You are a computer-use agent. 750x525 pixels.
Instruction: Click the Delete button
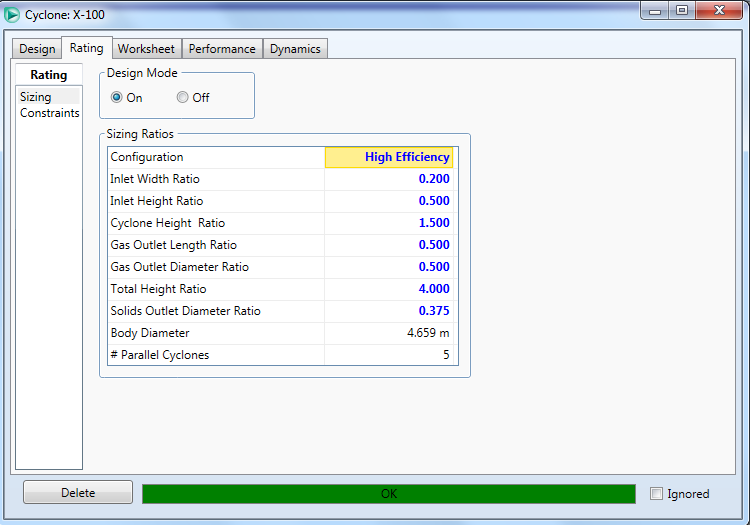[x=78, y=493]
